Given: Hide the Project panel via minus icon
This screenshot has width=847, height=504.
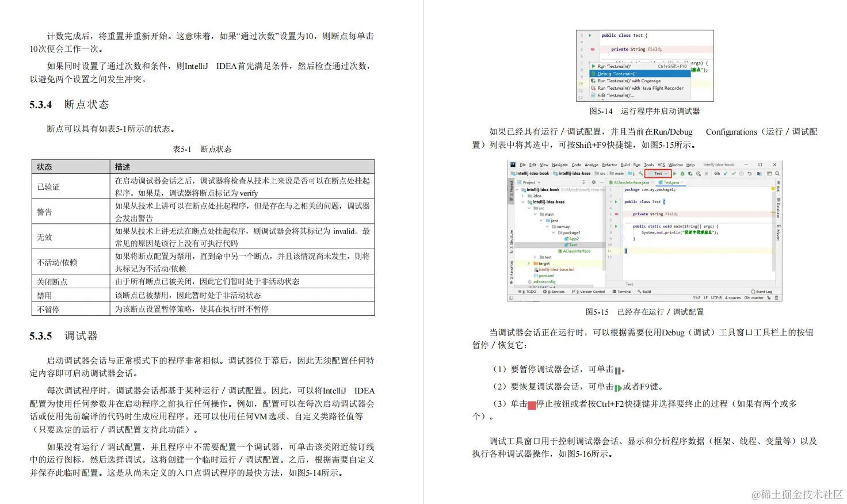Looking at the screenshot, I should [602, 182].
